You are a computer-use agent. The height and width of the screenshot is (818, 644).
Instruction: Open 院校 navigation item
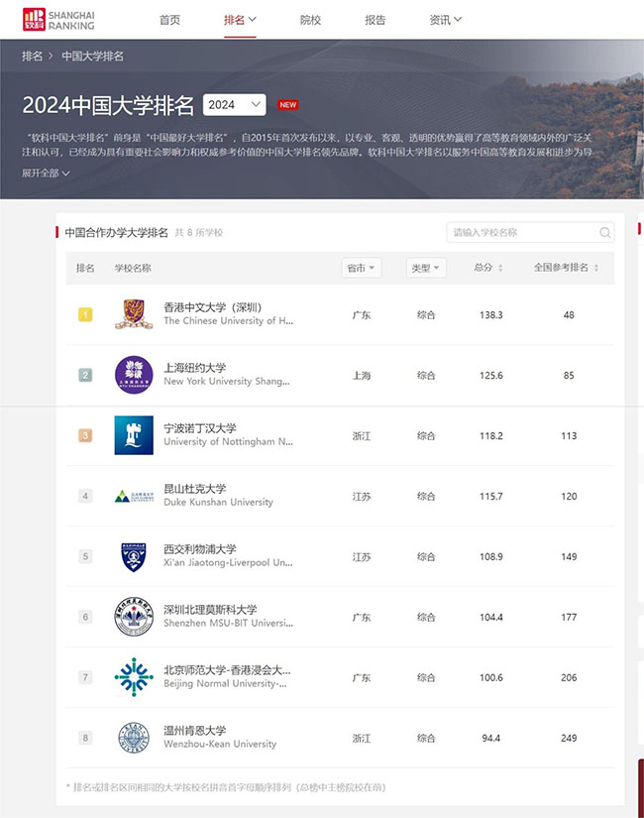pos(310,20)
